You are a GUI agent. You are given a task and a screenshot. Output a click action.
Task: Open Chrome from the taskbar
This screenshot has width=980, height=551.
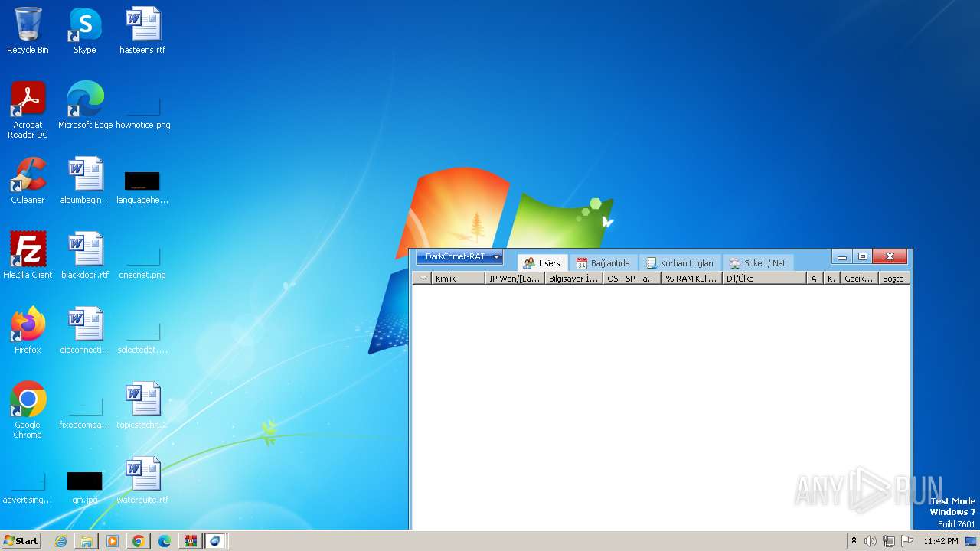pyautogui.click(x=139, y=541)
